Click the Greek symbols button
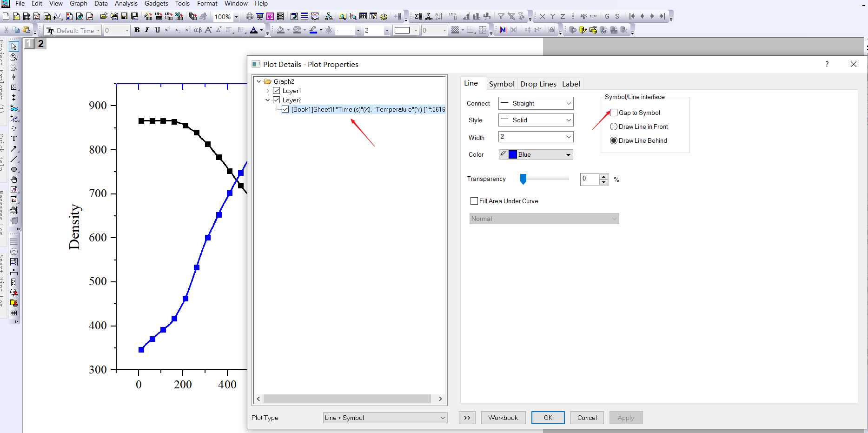 pos(198,30)
